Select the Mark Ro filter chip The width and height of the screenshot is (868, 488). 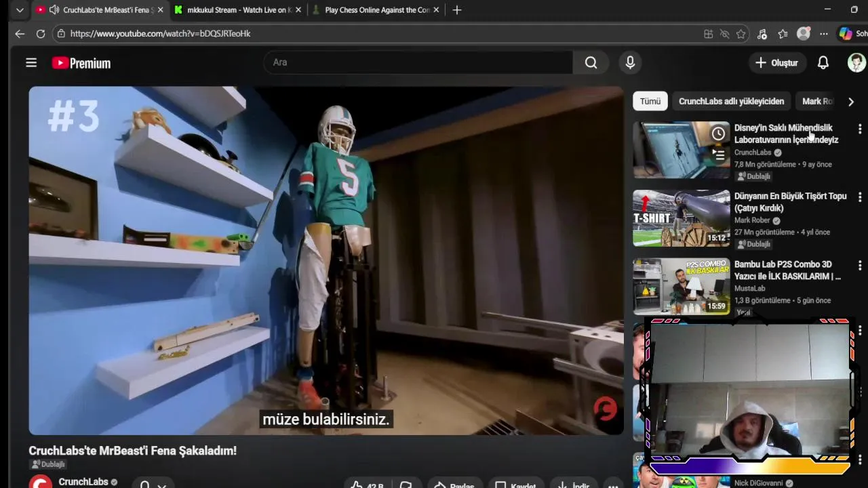pos(817,101)
